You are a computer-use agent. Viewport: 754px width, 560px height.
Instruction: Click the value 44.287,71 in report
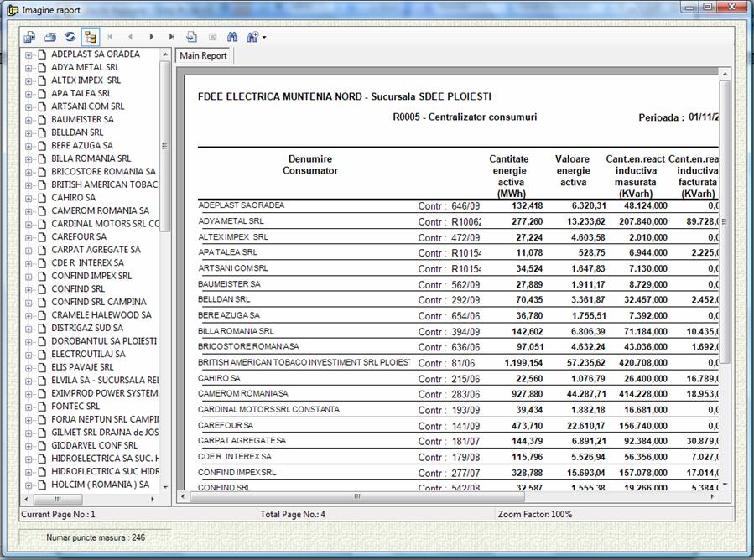tap(586, 394)
